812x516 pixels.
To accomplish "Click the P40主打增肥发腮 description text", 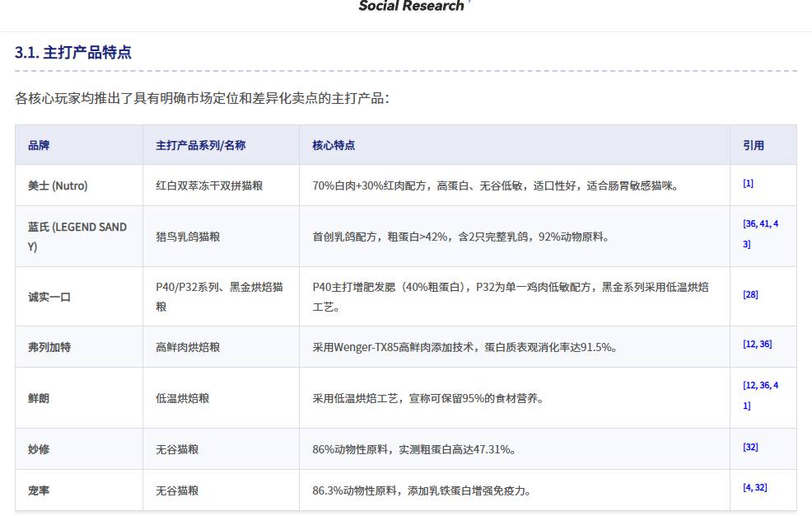I will (x=511, y=297).
